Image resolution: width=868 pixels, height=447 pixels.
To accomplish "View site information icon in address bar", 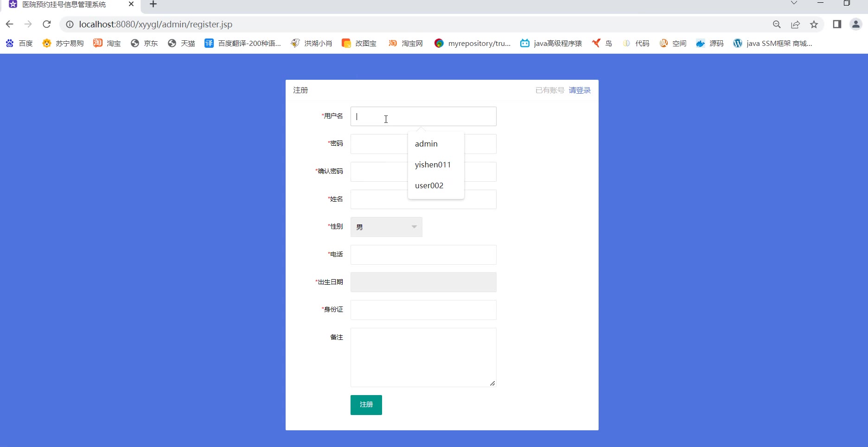I will 70,24.
